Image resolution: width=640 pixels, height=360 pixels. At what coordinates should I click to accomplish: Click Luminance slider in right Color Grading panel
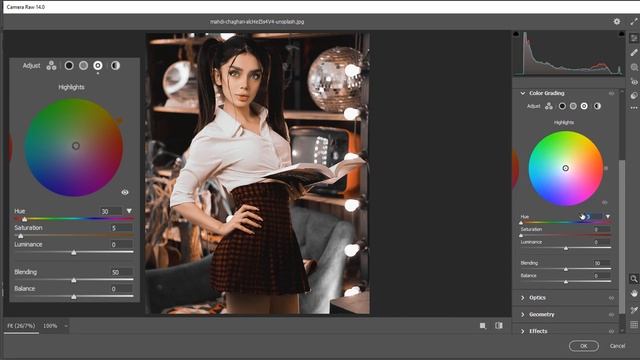(x=566, y=248)
